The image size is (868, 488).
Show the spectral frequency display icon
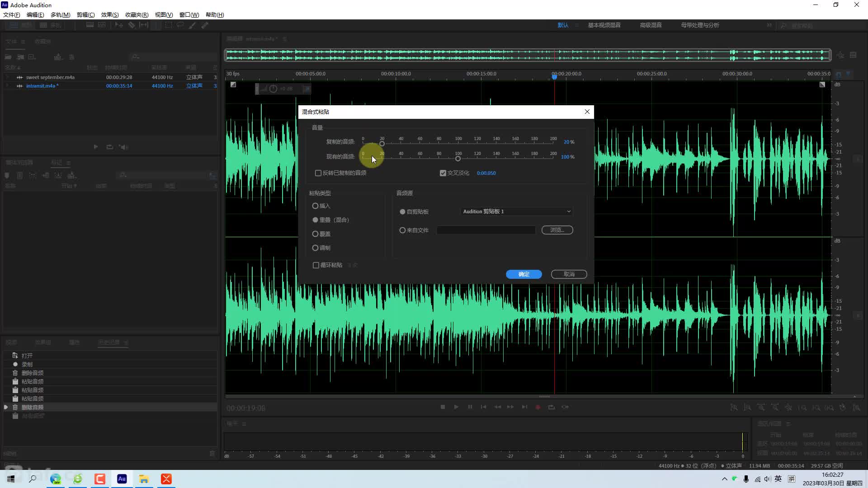[90, 25]
